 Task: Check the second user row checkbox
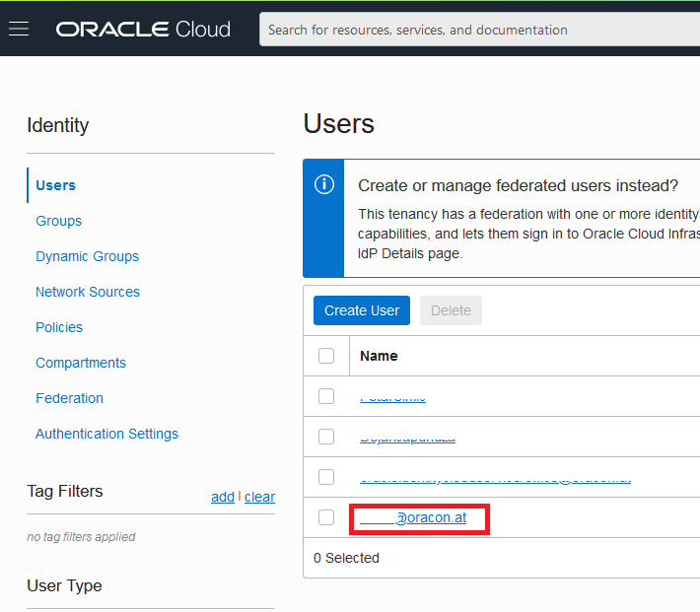point(326,437)
